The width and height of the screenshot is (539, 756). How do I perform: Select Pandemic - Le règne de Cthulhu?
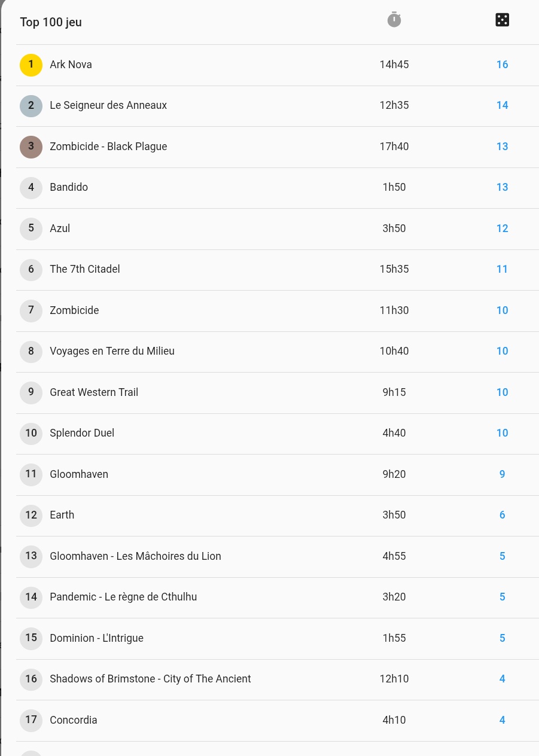pyautogui.click(x=278, y=598)
